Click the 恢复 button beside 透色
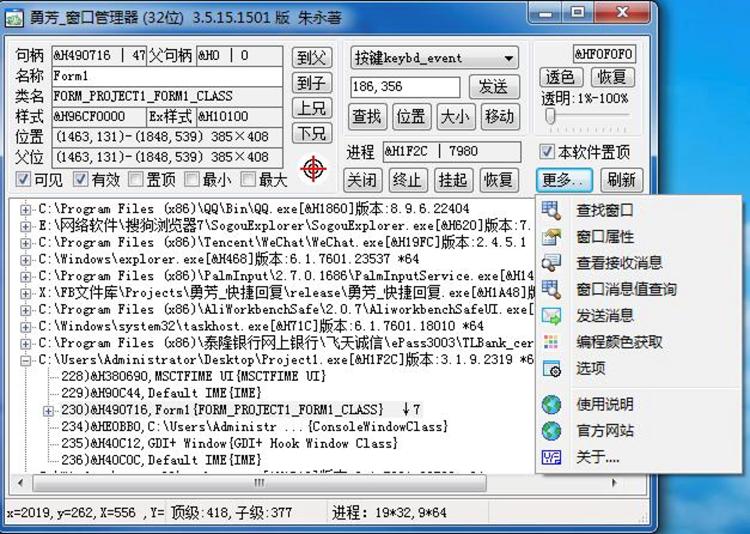The width and height of the screenshot is (750, 534). click(x=613, y=77)
